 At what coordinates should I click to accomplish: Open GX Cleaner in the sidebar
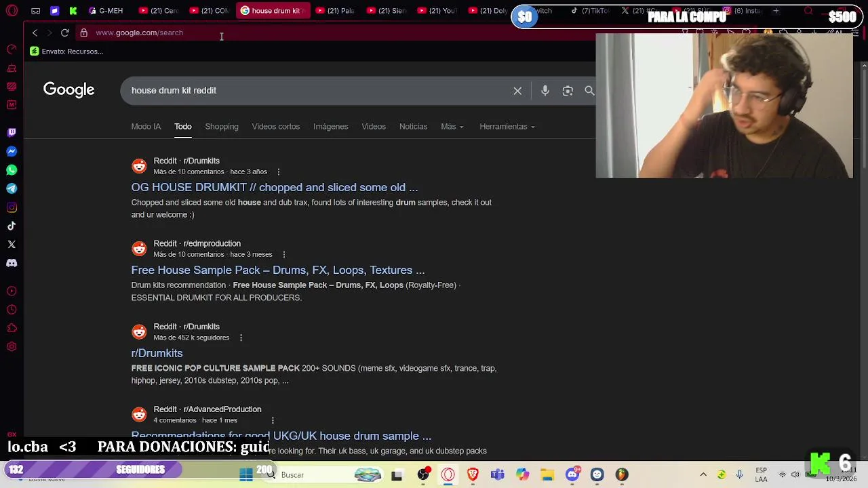(12, 68)
